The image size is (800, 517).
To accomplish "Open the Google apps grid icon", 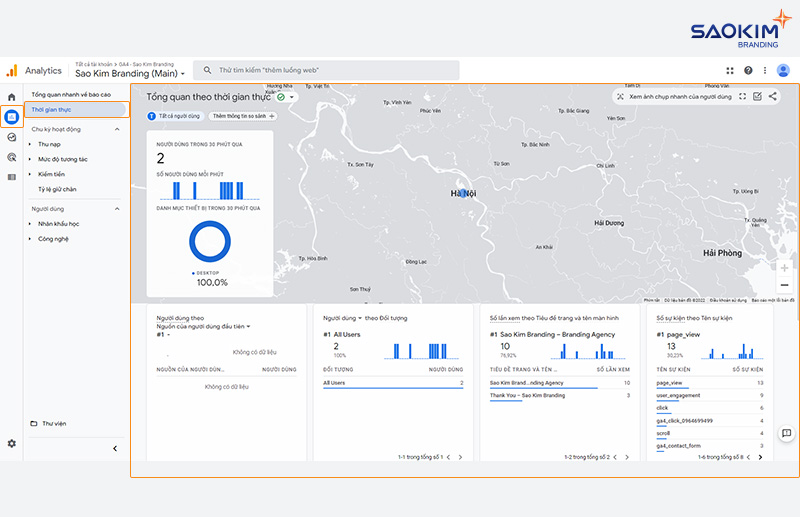I will [x=730, y=70].
